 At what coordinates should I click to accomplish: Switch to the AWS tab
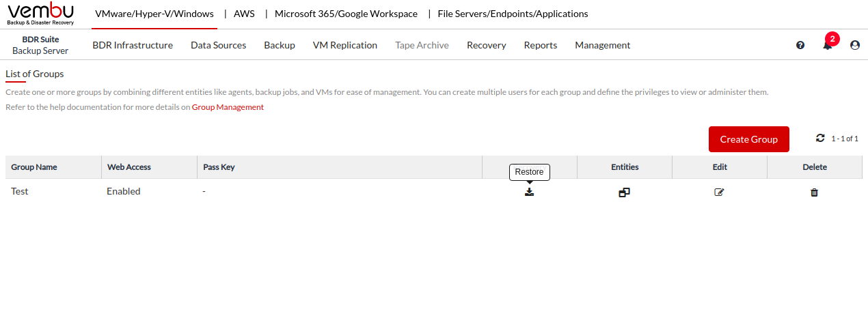coord(244,14)
